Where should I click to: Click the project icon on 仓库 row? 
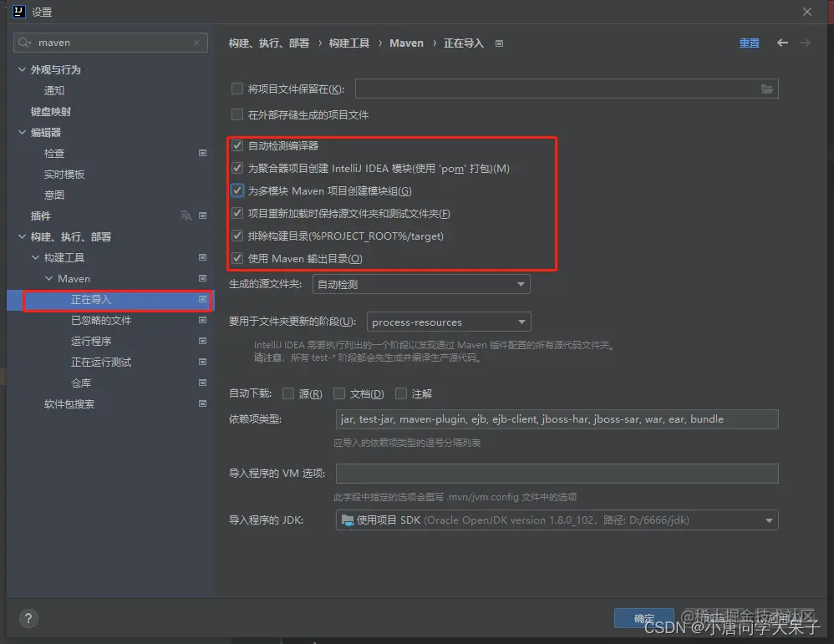coord(202,383)
